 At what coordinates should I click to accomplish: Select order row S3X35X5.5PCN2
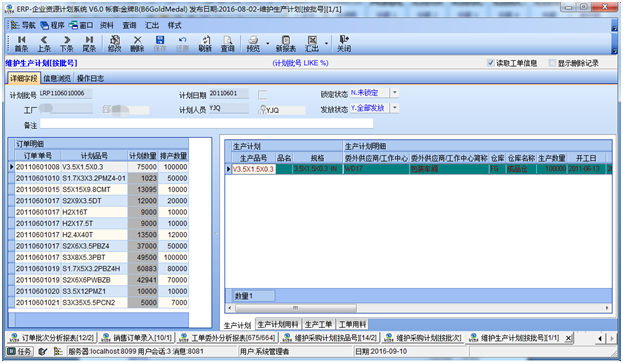(101, 303)
